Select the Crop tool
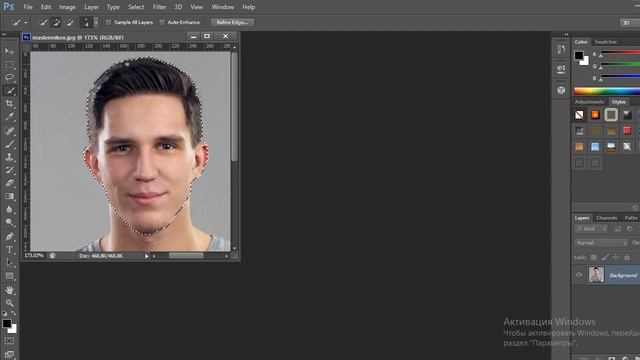The image size is (640, 360). coord(9,103)
